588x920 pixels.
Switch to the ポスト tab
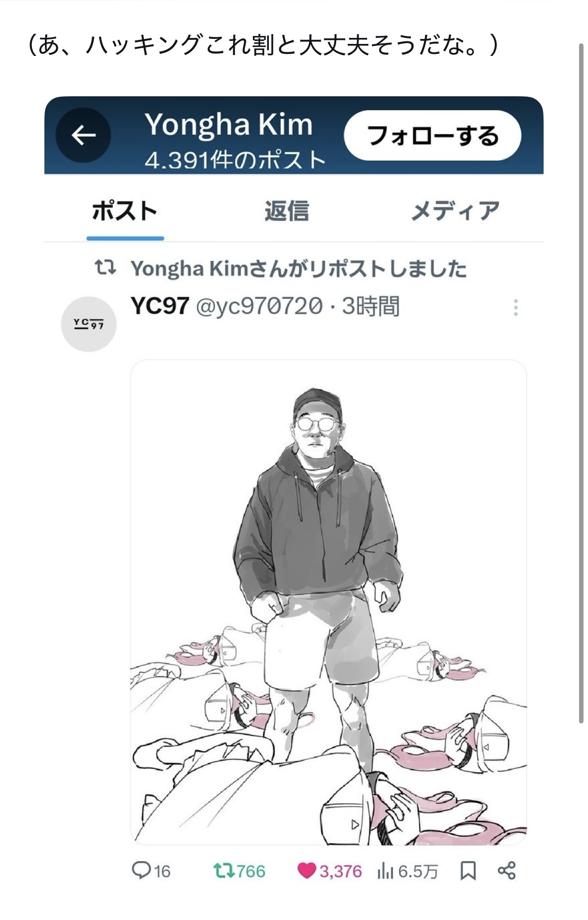coord(125,211)
